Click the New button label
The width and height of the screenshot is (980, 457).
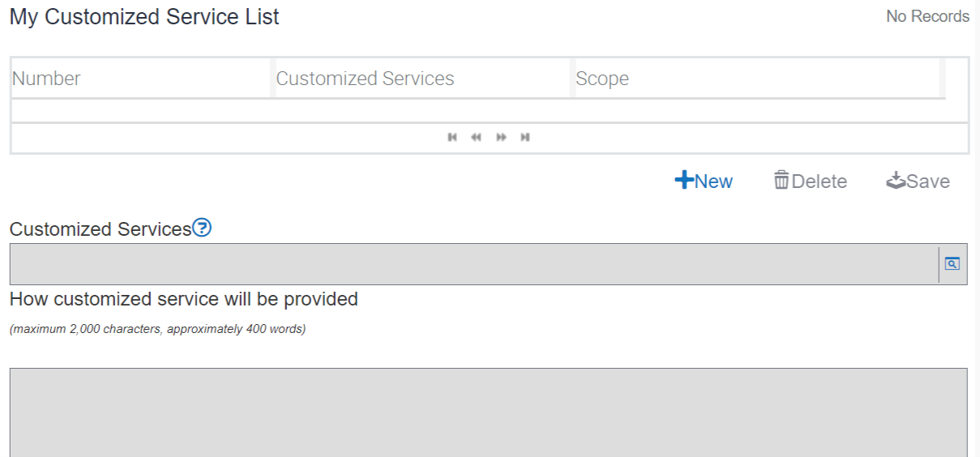(x=713, y=182)
